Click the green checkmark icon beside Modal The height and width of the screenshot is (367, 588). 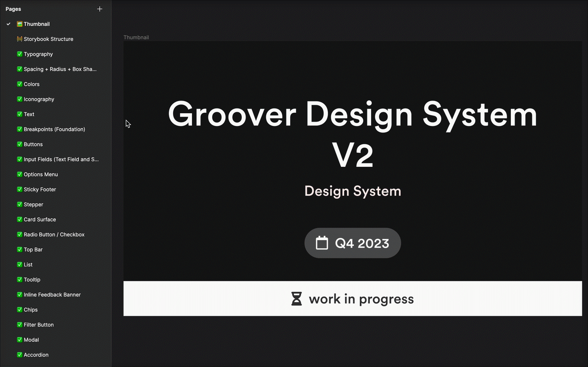pos(19,340)
